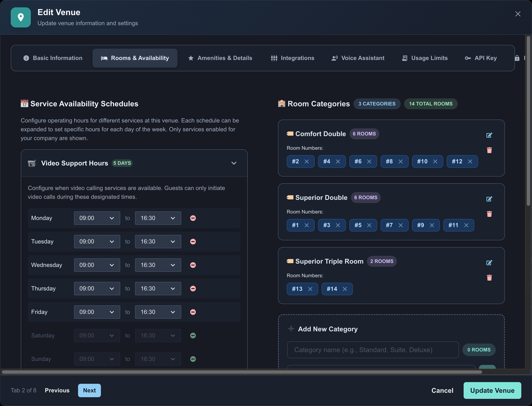Disable Monday video support hours

(193, 218)
